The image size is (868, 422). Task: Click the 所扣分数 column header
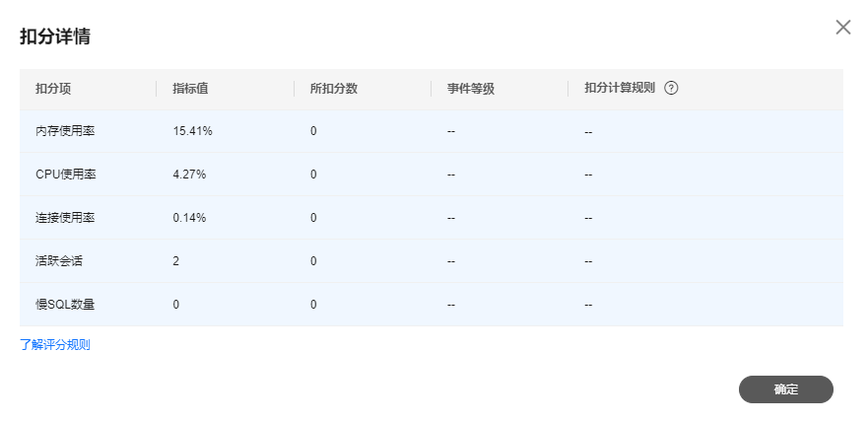334,88
